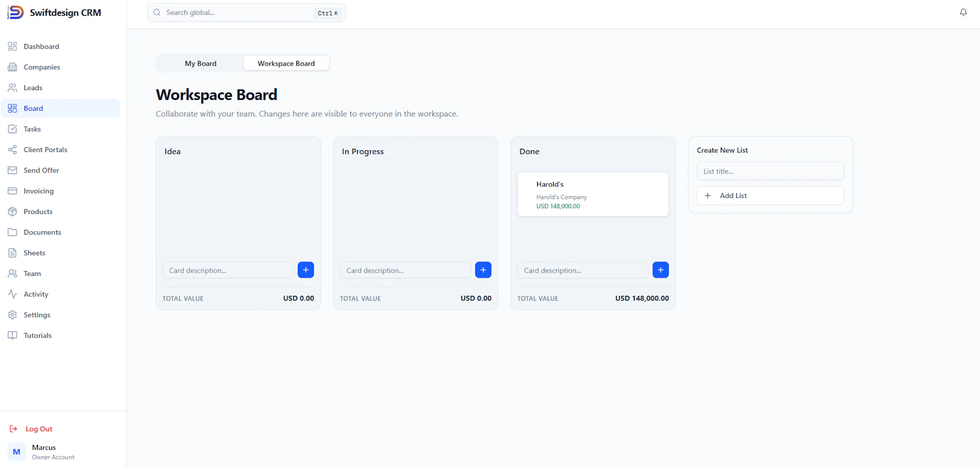Navigate to Client Portals
This screenshot has height=467, width=980.
(x=61, y=150)
